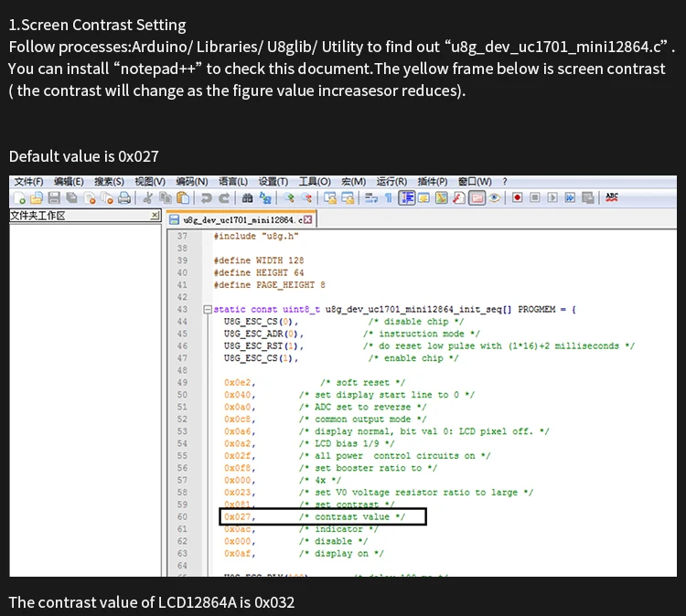Click the Print icon in toolbar

(x=124, y=198)
